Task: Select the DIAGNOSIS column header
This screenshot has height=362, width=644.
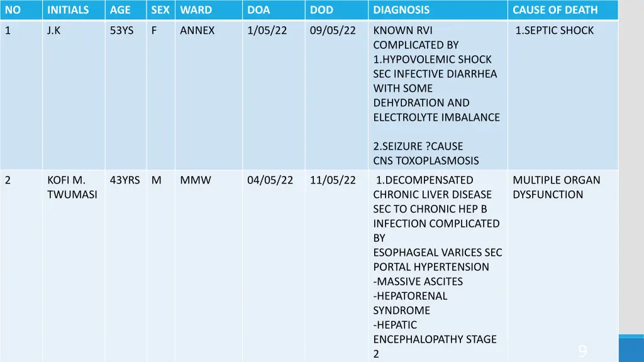Action: 438,10
